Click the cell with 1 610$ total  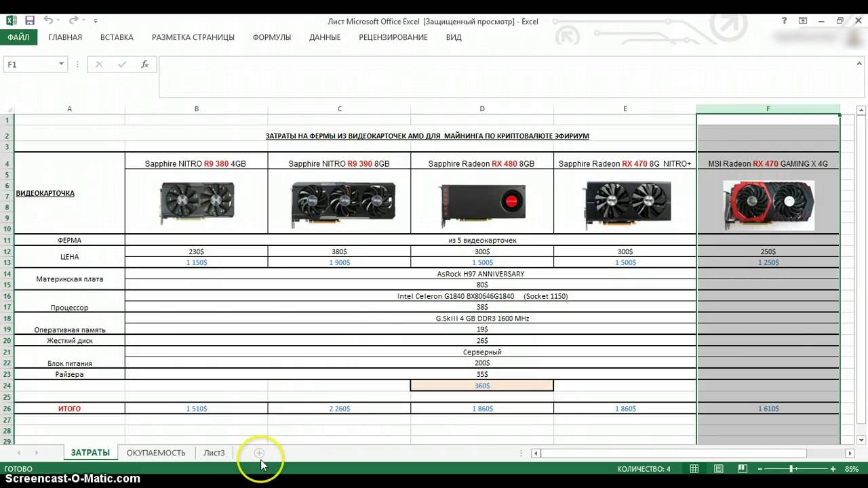pyautogui.click(x=768, y=409)
